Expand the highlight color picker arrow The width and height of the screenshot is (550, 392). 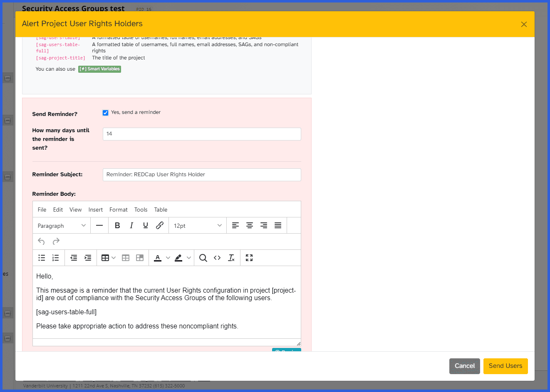pos(189,258)
